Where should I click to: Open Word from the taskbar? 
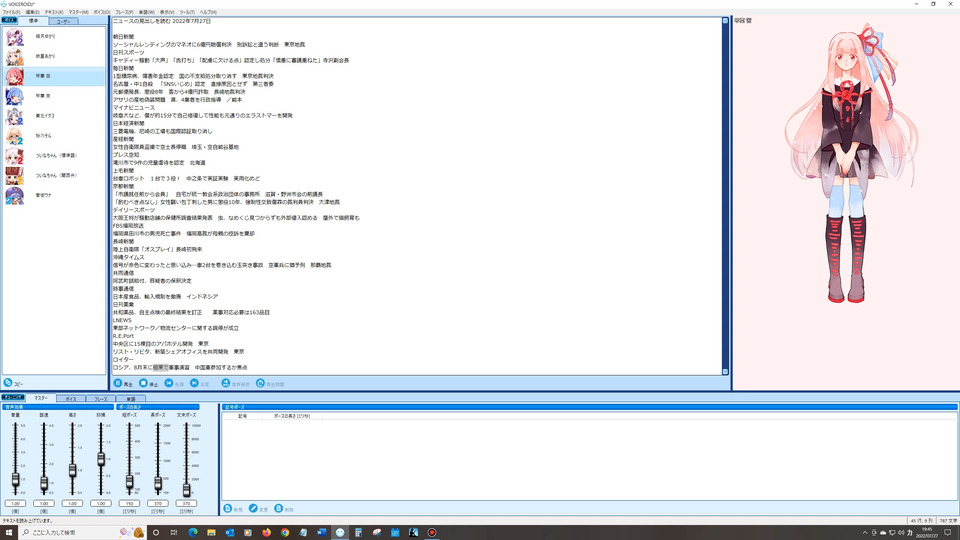point(321,533)
